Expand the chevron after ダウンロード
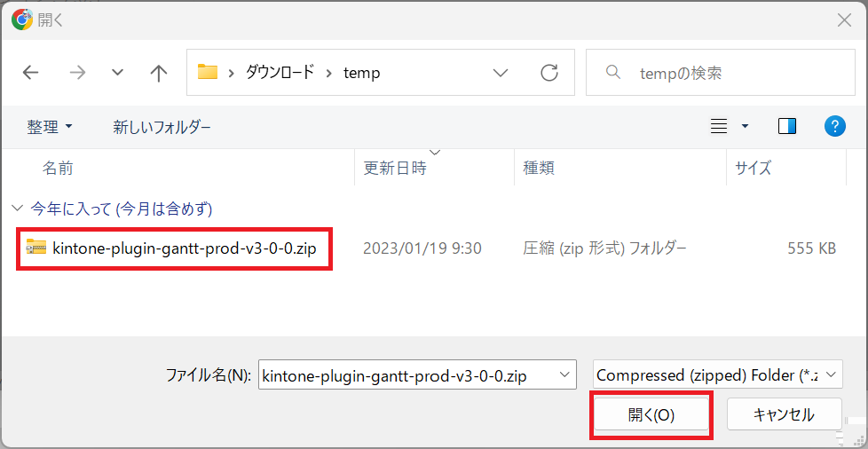 [x=329, y=73]
